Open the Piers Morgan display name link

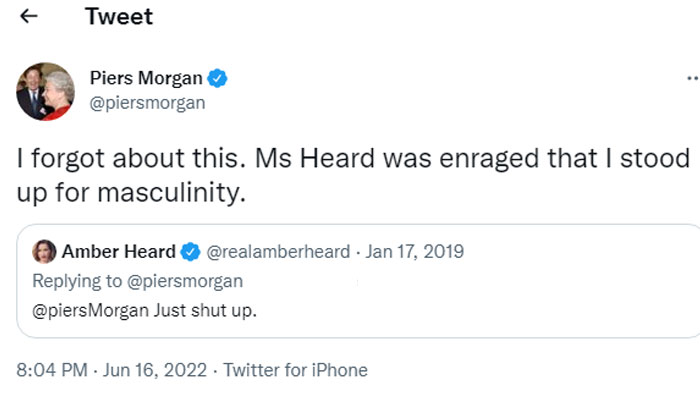click(x=146, y=77)
